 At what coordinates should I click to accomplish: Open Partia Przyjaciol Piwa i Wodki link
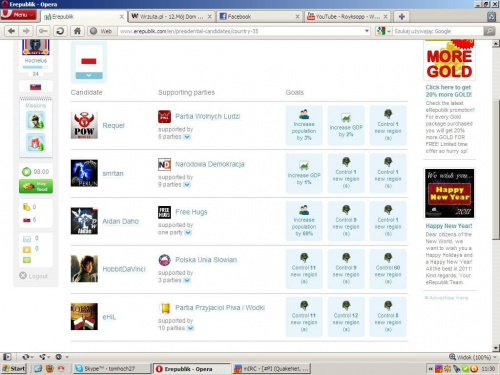click(x=220, y=308)
